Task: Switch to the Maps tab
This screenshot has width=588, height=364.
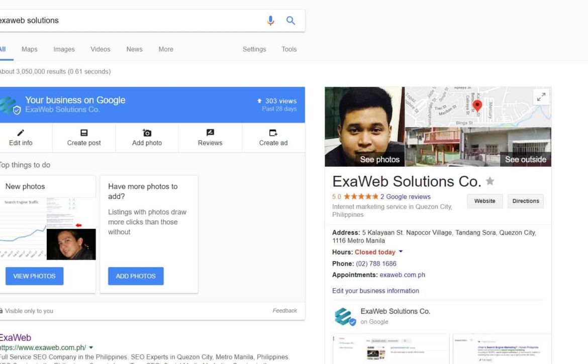Action: coord(29,49)
